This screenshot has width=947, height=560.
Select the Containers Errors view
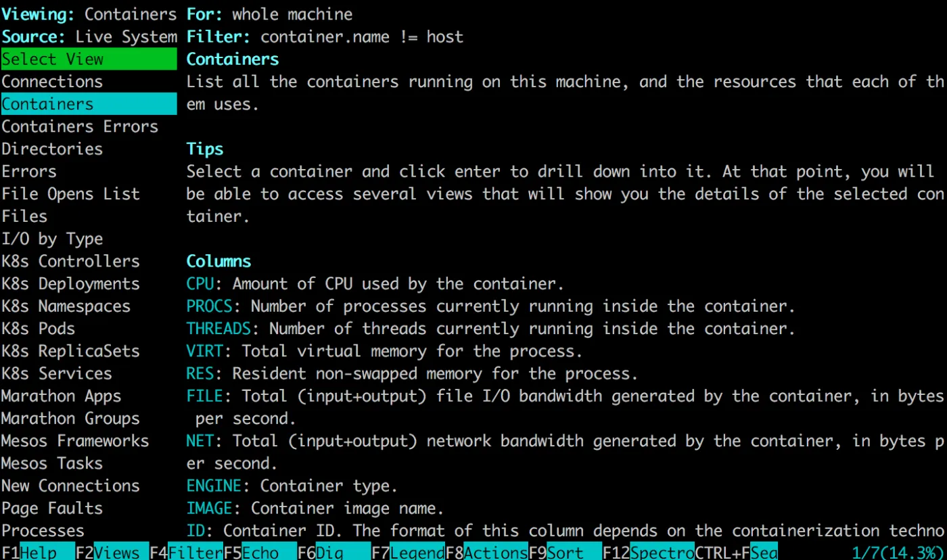[x=80, y=126]
